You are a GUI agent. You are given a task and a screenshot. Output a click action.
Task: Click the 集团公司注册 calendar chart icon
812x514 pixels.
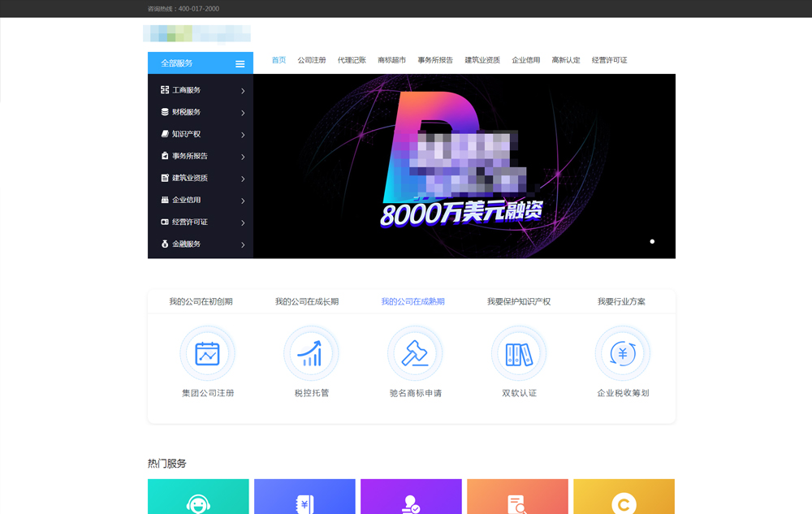point(207,353)
